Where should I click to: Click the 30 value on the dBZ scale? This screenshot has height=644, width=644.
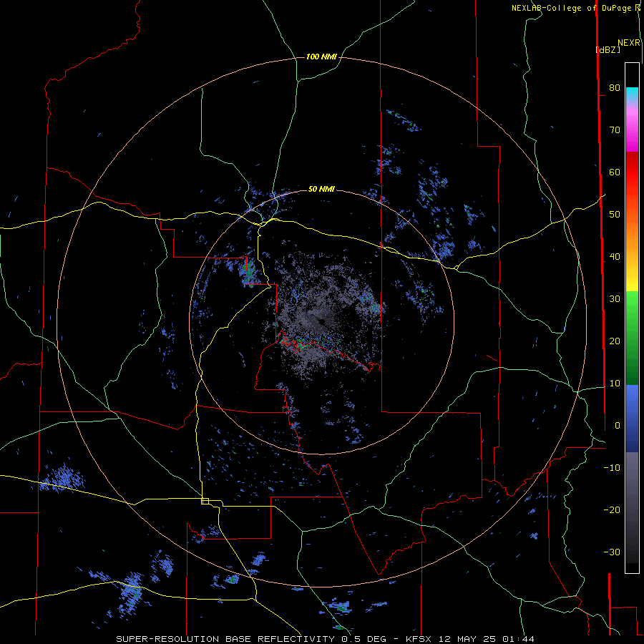615,298
